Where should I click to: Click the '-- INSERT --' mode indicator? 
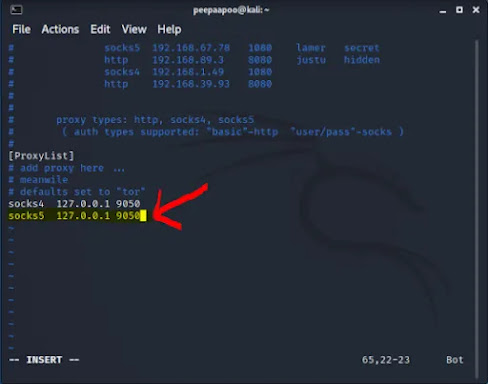coord(44,360)
